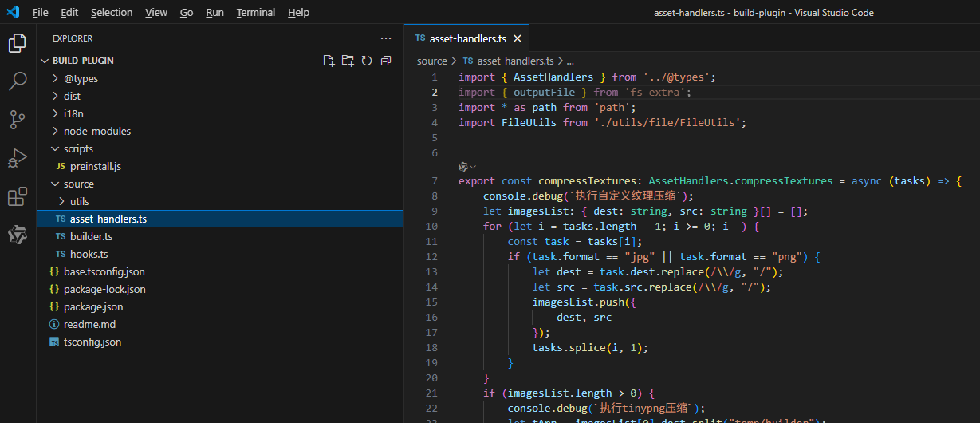This screenshot has width=980, height=423.
Task: Open the Search view in activity bar
Action: point(18,81)
